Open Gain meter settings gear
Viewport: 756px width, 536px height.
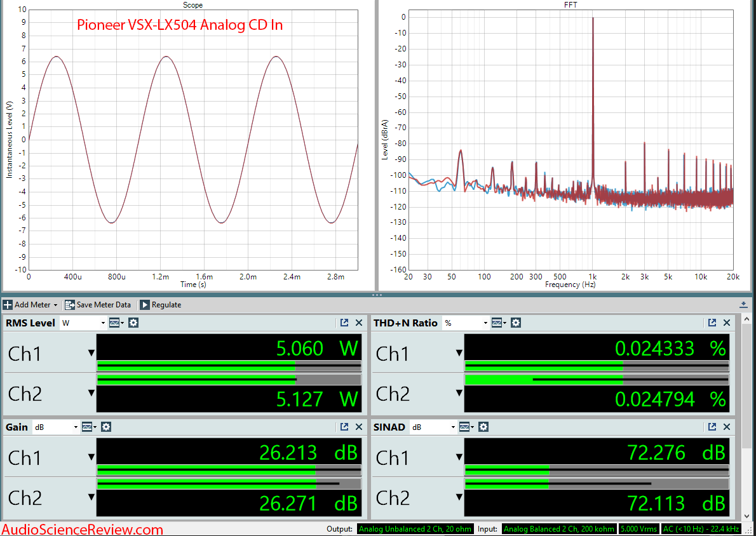[106, 427]
